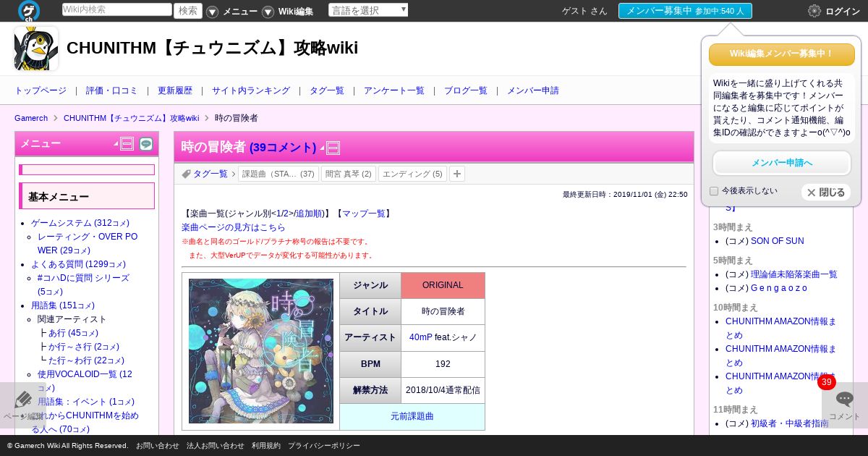Open 初級者・中級者指南 recent link
Viewport: 868px width, 456px height.
coord(790,423)
